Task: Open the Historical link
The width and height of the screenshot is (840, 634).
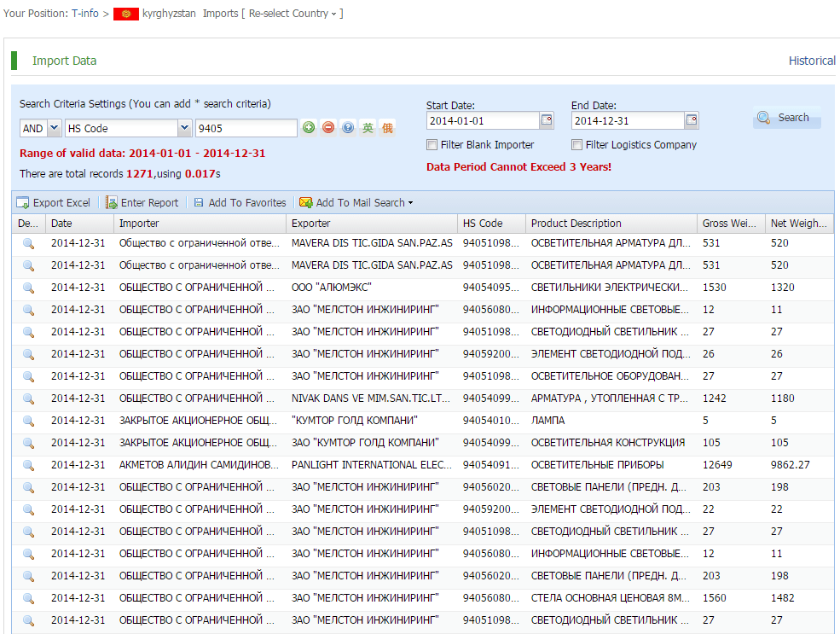Action: tap(811, 61)
